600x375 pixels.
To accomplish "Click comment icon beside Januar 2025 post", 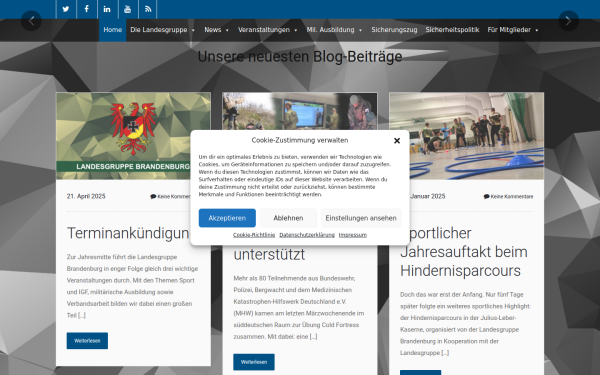I will point(486,197).
